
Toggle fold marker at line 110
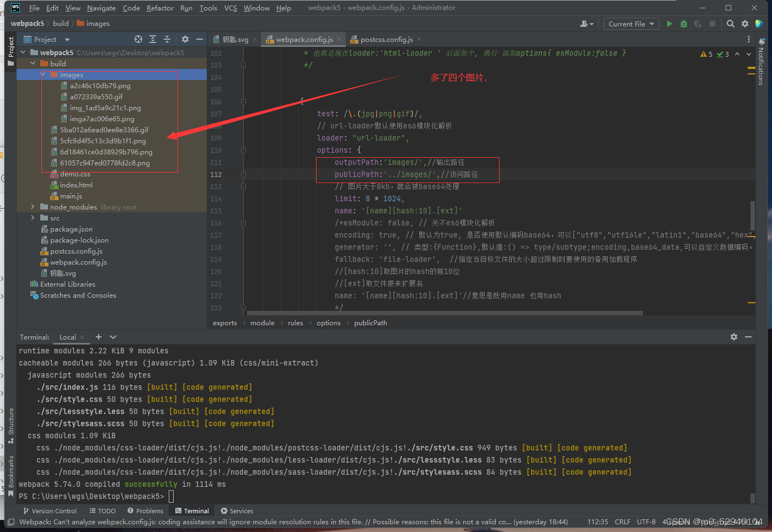coord(243,150)
